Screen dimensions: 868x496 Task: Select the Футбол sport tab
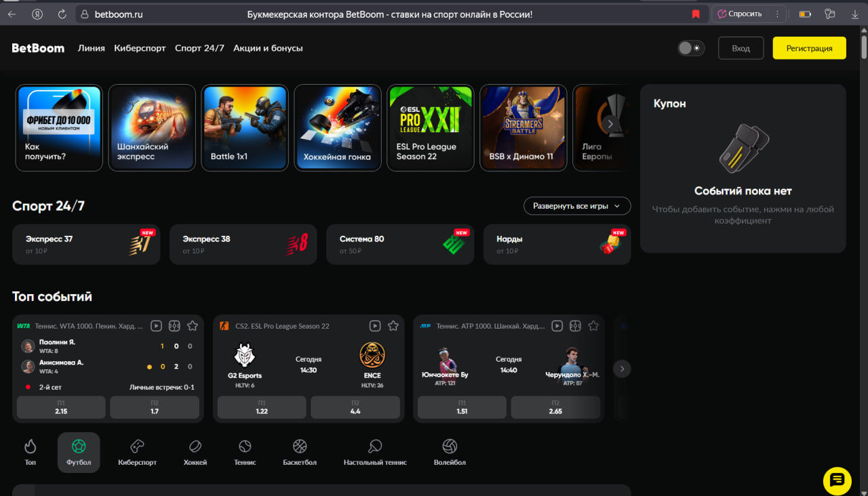click(79, 453)
